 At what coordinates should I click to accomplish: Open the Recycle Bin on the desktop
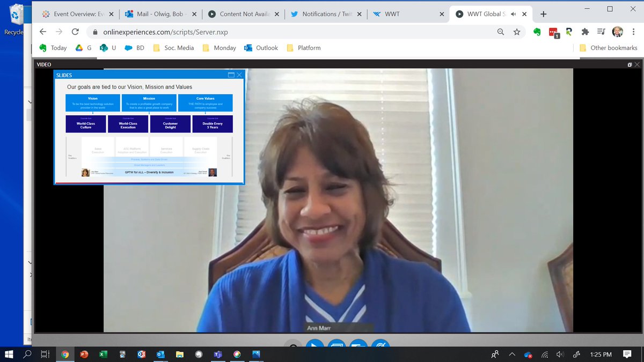(x=16, y=20)
